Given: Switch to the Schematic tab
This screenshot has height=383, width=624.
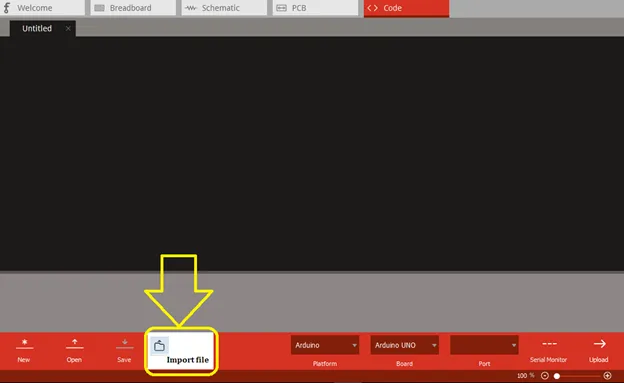Looking at the screenshot, I should click(x=224, y=8).
